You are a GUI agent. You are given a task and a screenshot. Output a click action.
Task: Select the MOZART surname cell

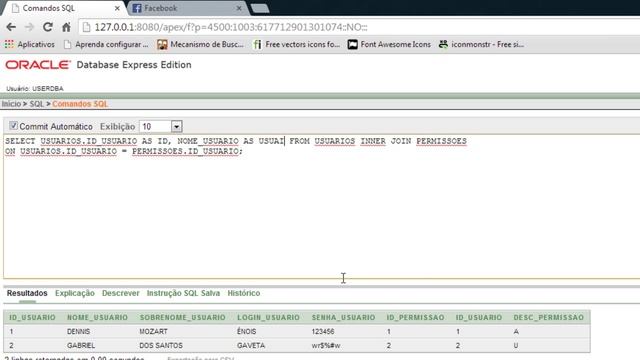pyautogui.click(x=153, y=331)
